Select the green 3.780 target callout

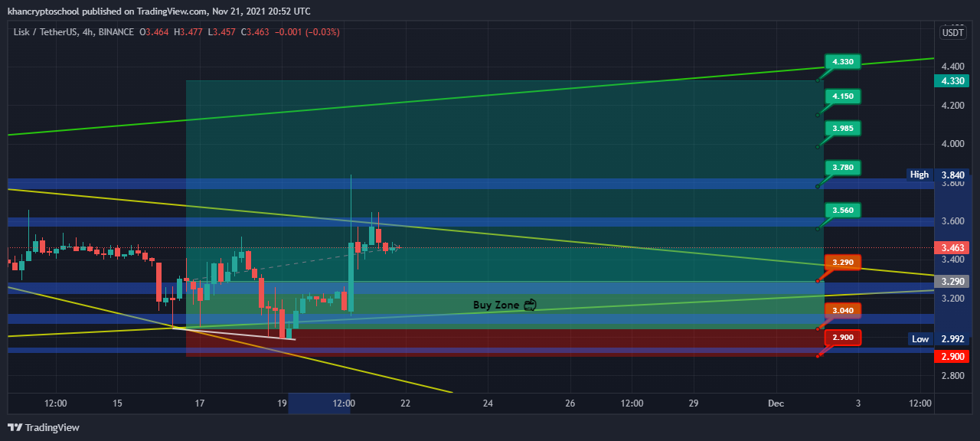(x=843, y=168)
